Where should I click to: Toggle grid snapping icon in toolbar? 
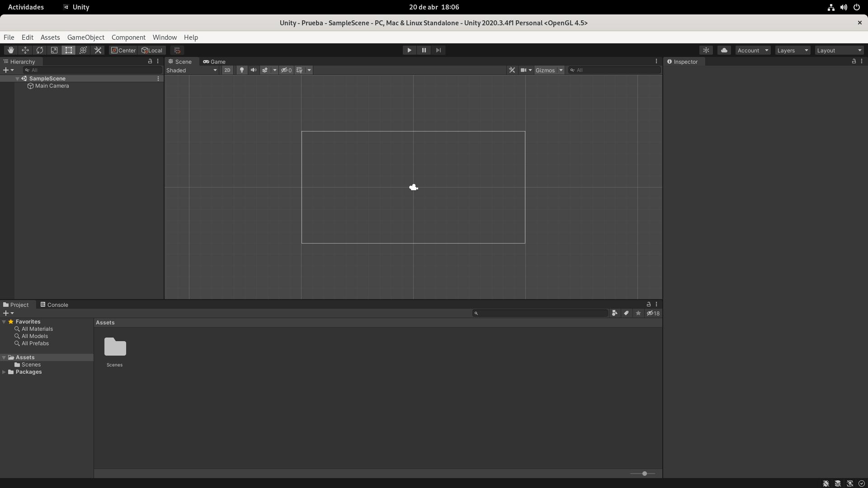(177, 50)
